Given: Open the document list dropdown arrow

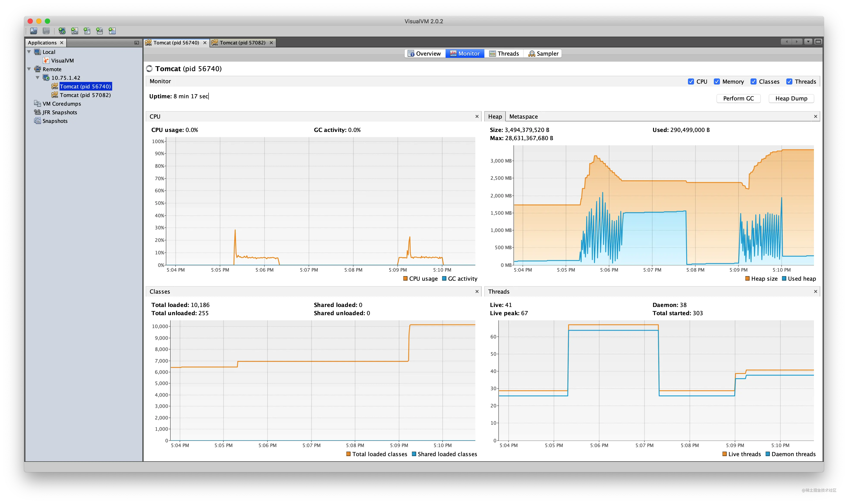Looking at the screenshot, I should coord(808,42).
